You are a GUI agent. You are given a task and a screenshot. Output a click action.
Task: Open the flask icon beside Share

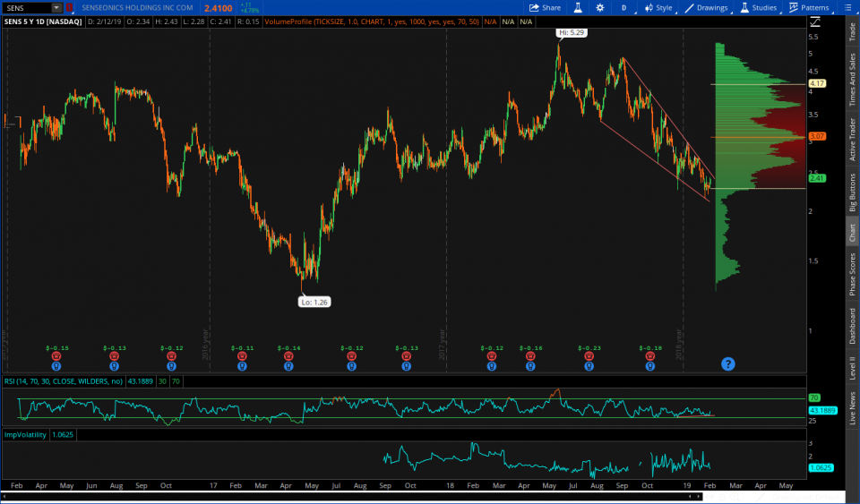coord(578,8)
